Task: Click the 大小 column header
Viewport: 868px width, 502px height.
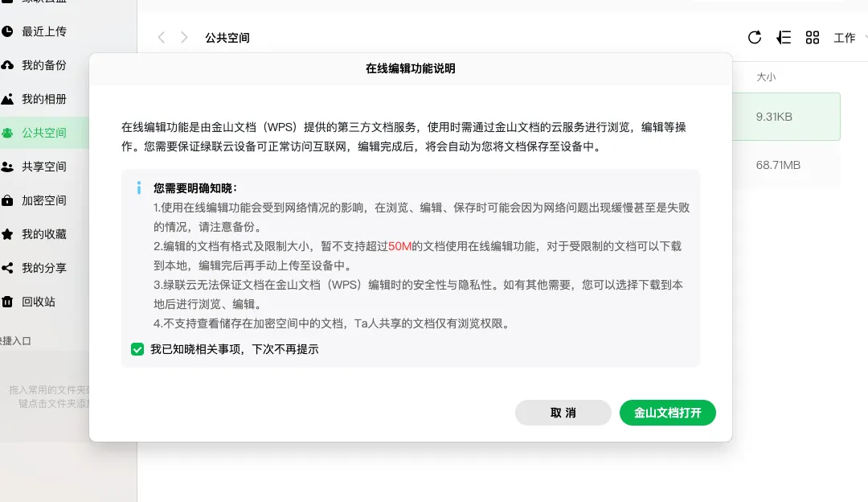Action: tap(766, 77)
